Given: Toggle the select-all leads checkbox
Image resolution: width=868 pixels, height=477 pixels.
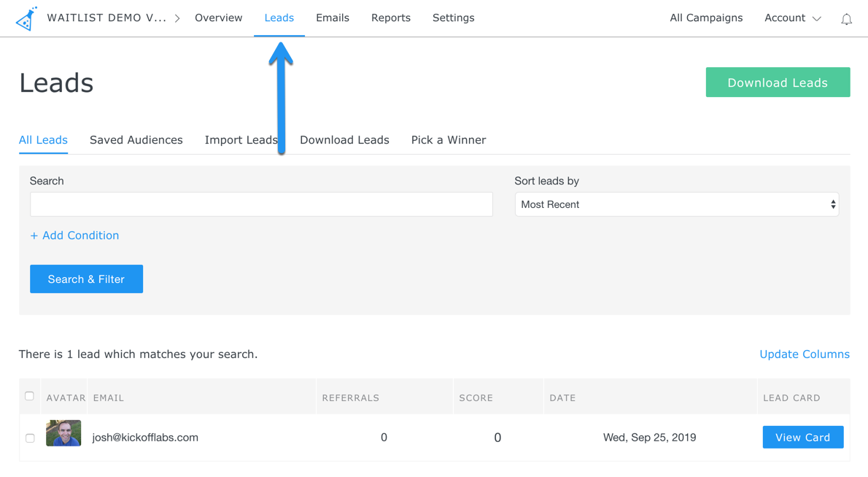Looking at the screenshot, I should coord(29,396).
